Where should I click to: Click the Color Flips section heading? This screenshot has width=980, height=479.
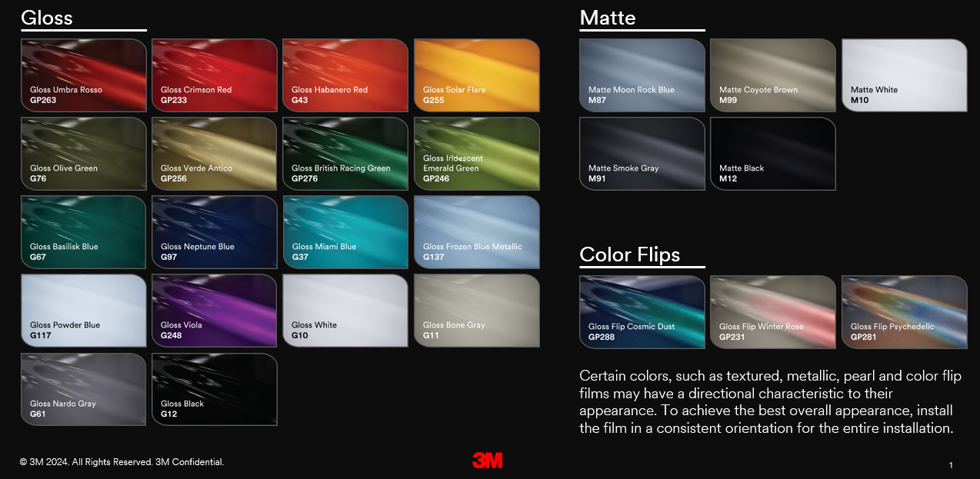click(630, 254)
